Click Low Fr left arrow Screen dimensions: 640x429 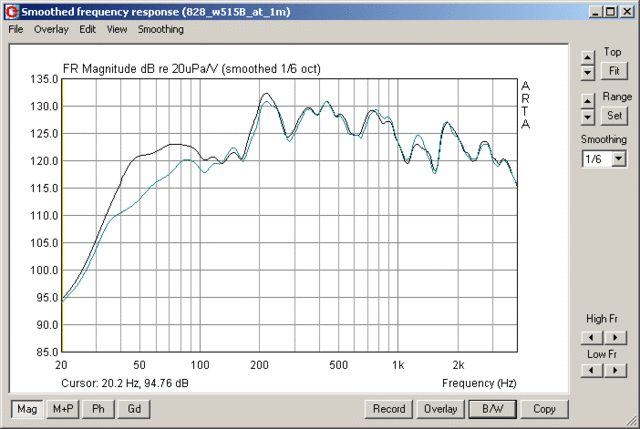(591, 370)
